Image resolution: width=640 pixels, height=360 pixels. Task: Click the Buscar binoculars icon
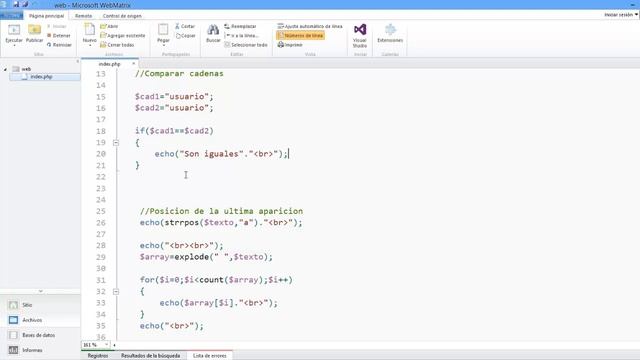pos(213,30)
